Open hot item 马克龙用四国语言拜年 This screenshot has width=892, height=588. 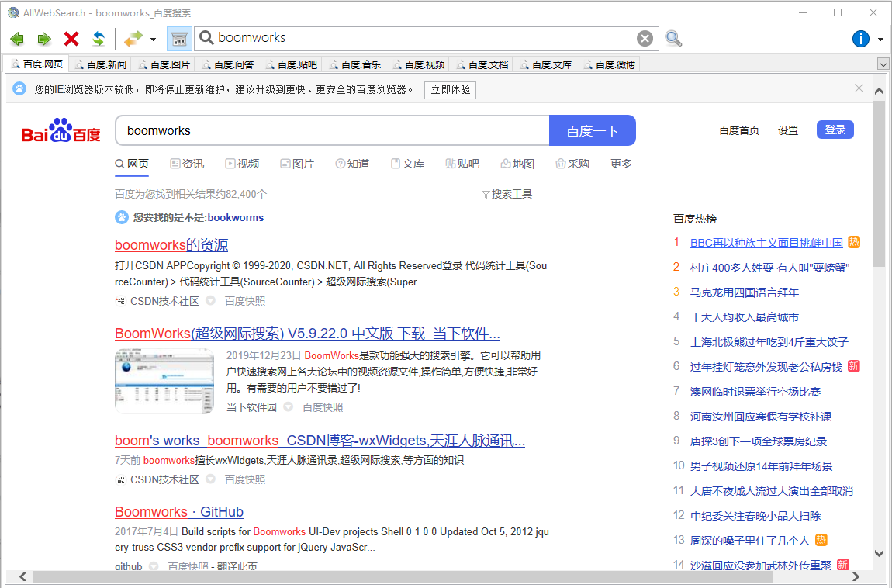(x=745, y=292)
